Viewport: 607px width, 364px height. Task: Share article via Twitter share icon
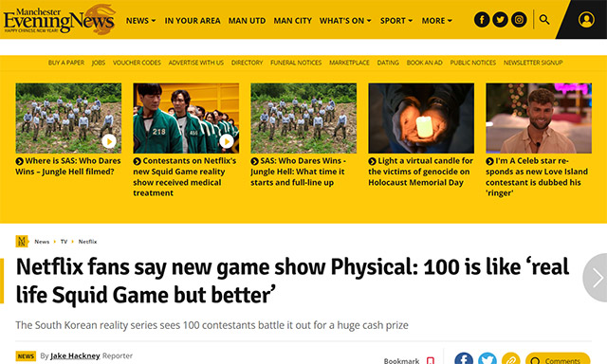pos(487,359)
